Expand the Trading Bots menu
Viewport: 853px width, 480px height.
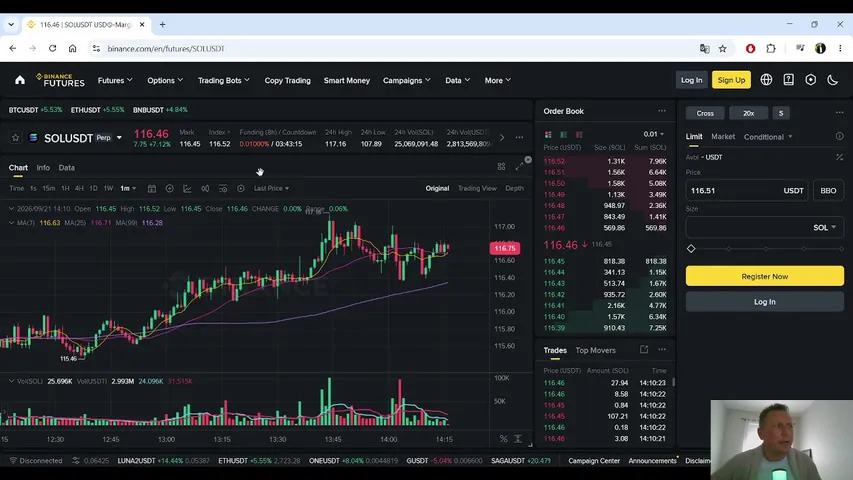tap(224, 80)
